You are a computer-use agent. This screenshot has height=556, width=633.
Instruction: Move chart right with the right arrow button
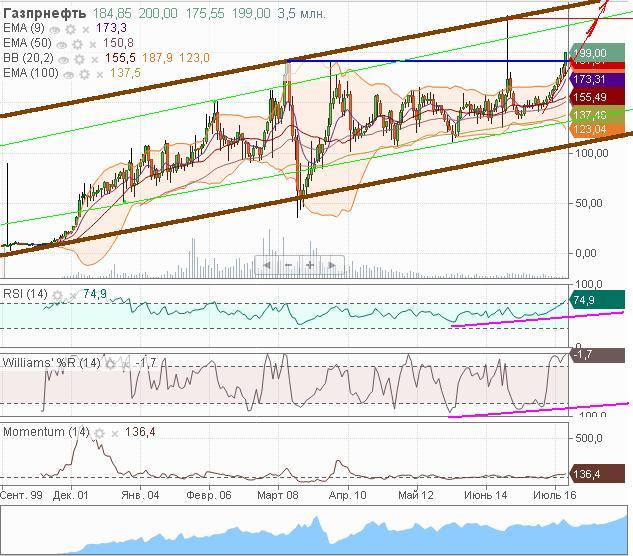click(332, 265)
